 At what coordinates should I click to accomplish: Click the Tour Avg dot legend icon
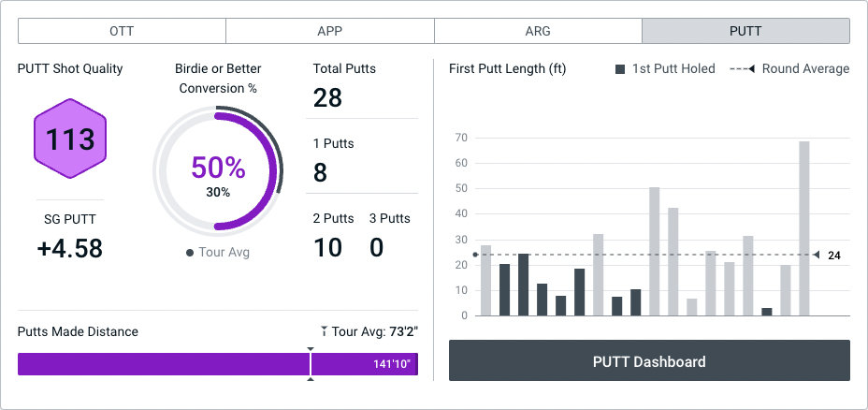[190, 253]
